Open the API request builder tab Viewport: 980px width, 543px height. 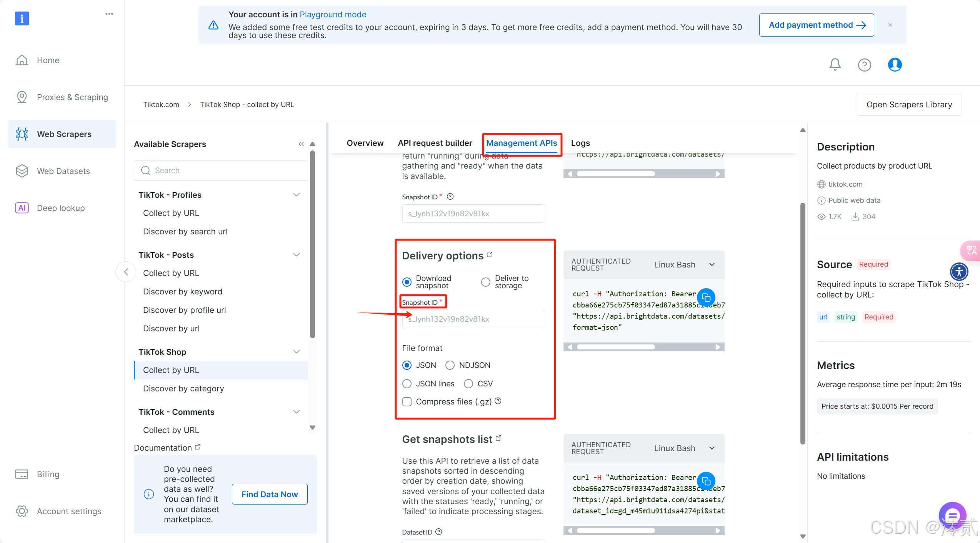(x=435, y=143)
